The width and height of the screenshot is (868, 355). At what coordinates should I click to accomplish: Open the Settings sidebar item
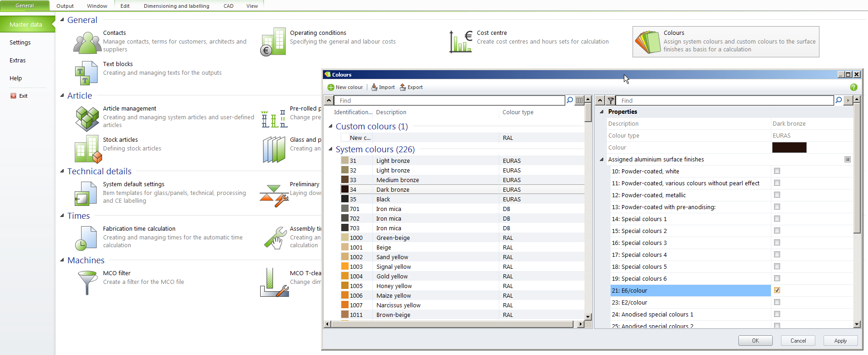(20, 43)
